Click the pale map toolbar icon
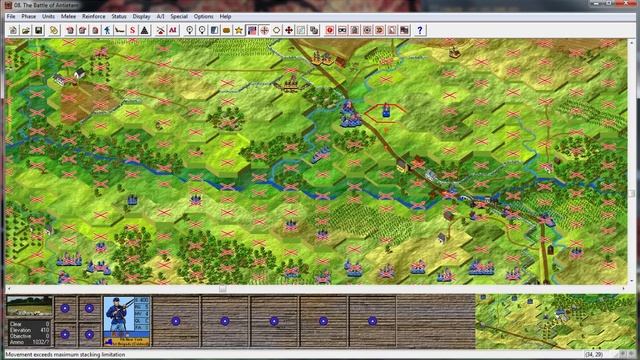Viewport: 640px width, 360px height. click(301, 30)
